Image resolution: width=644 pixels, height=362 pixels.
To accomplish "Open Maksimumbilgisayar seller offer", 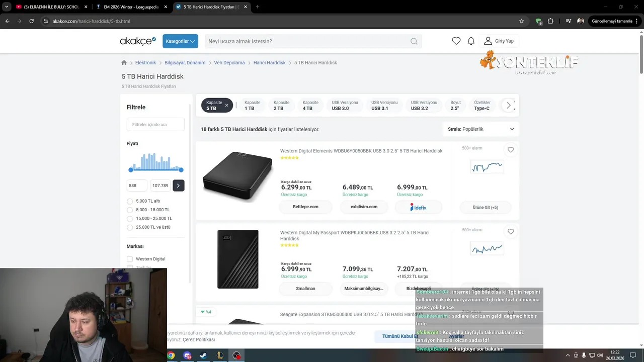I will point(364,289).
